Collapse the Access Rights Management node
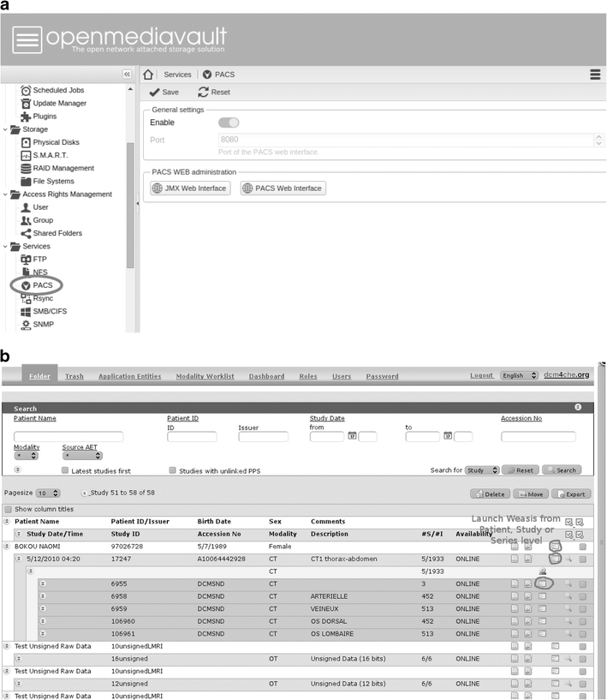607x700 pixels. (x=5, y=194)
